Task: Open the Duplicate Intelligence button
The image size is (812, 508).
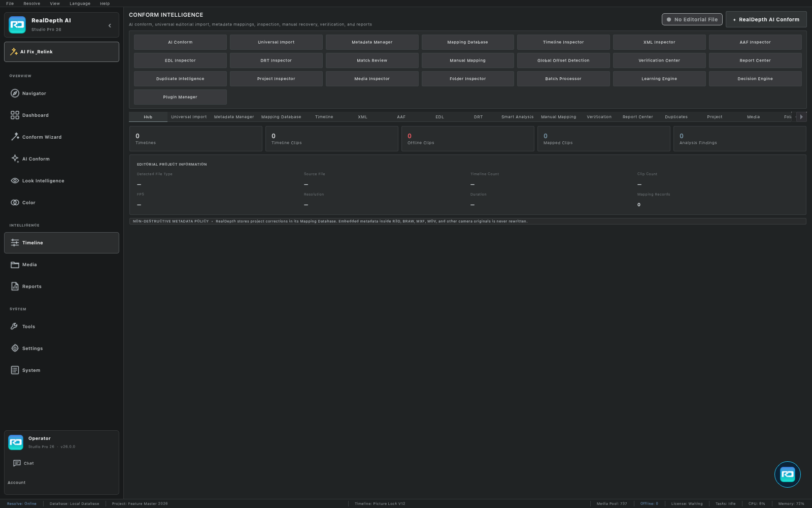Action: tap(180, 79)
